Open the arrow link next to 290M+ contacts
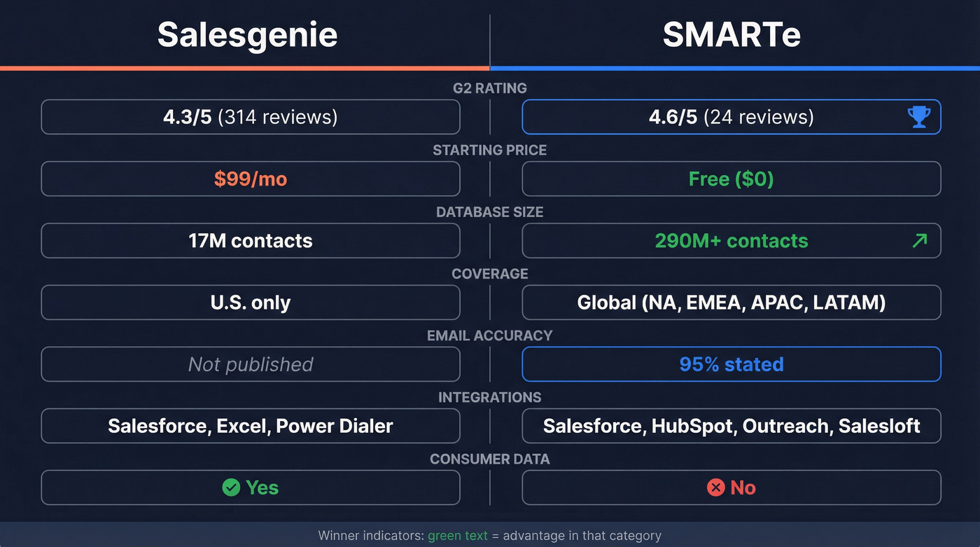 click(x=919, y=240)
